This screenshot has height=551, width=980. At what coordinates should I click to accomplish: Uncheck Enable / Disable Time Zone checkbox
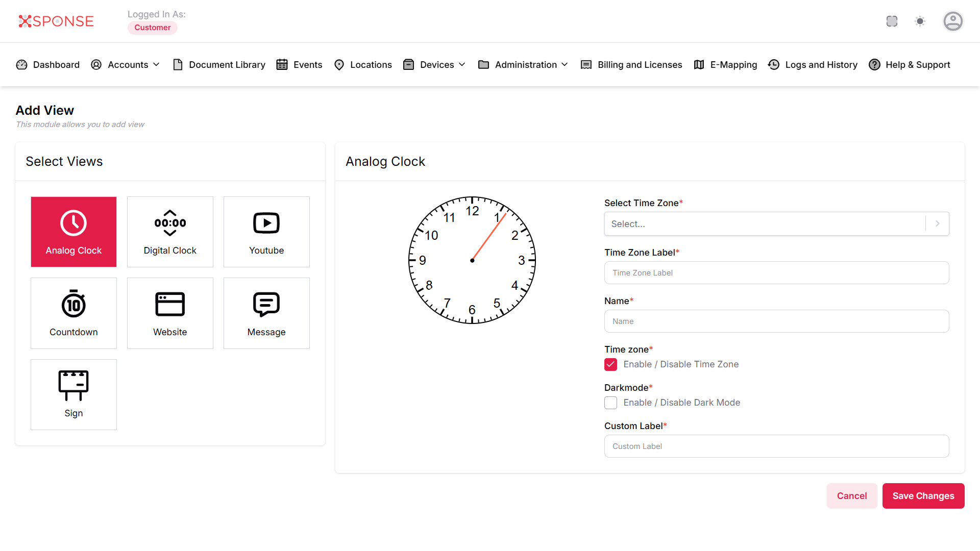[610, 364]
